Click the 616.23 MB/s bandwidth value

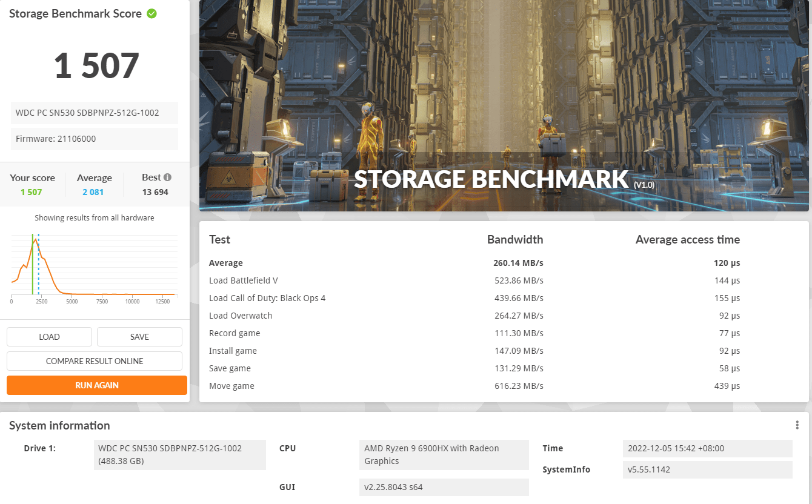[519, 386]
